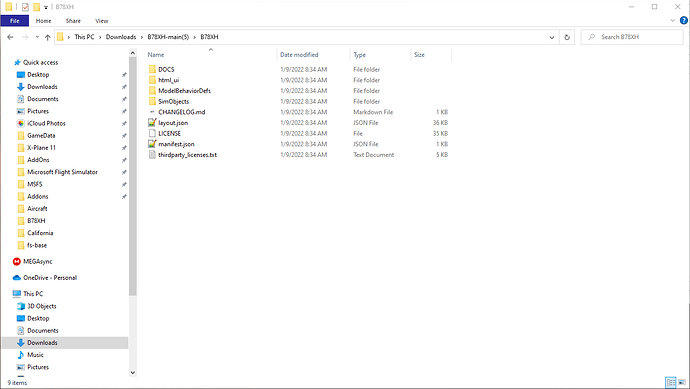The height and width of the screenshot is (389, 690).
Task: Click the 36 KB size value
Action: pos(440,123)
